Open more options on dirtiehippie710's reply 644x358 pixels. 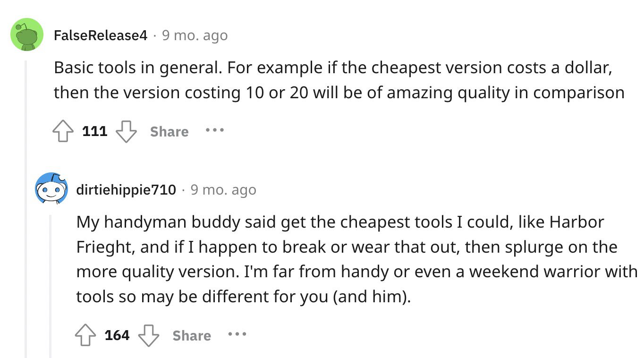[x=237, y=334]
